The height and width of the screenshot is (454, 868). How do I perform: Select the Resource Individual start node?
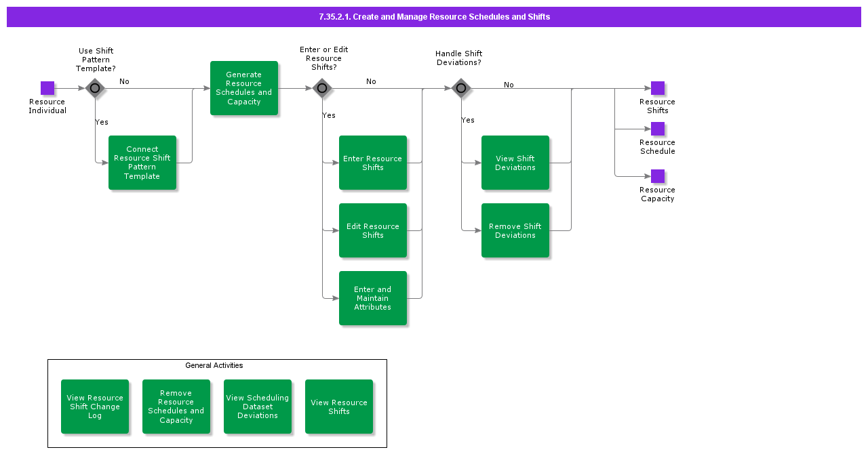pos(47,87)
